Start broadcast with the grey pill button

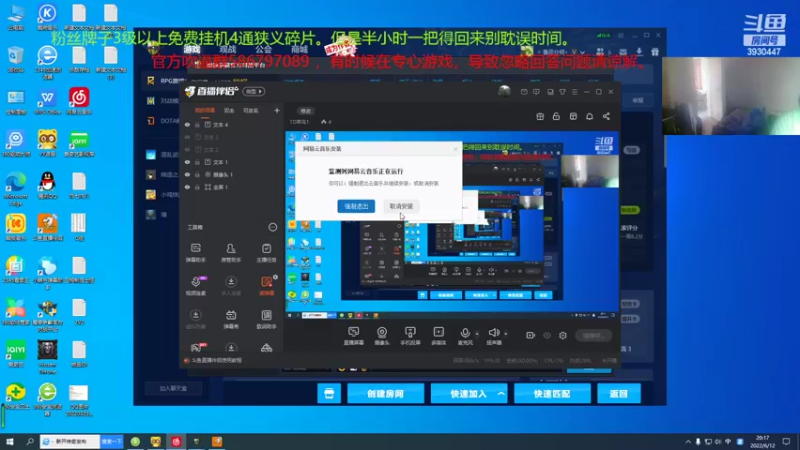[593, 335]
